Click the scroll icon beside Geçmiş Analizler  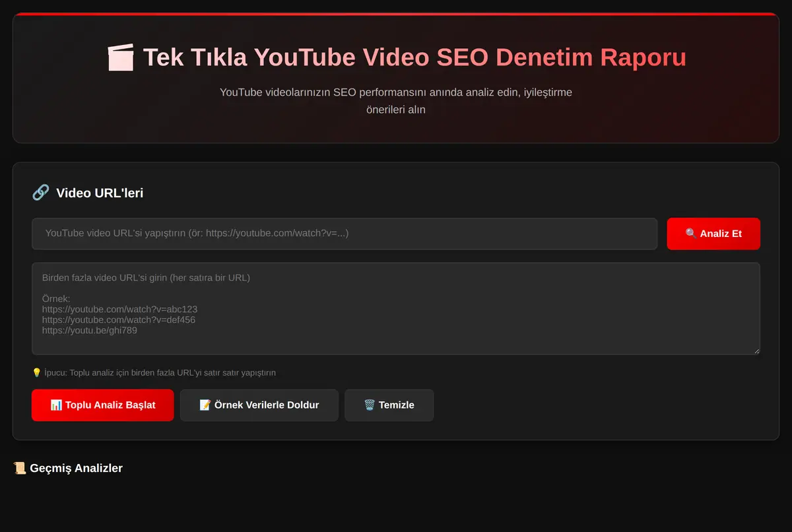(20, 468)
